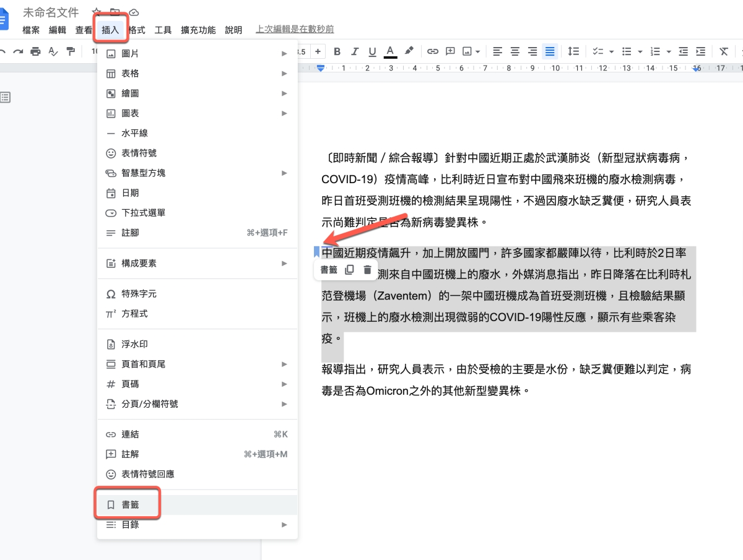Viewport: 743px width, 560px height.
Task: Click the insert link toolbar icon
Action: (433, 51)
